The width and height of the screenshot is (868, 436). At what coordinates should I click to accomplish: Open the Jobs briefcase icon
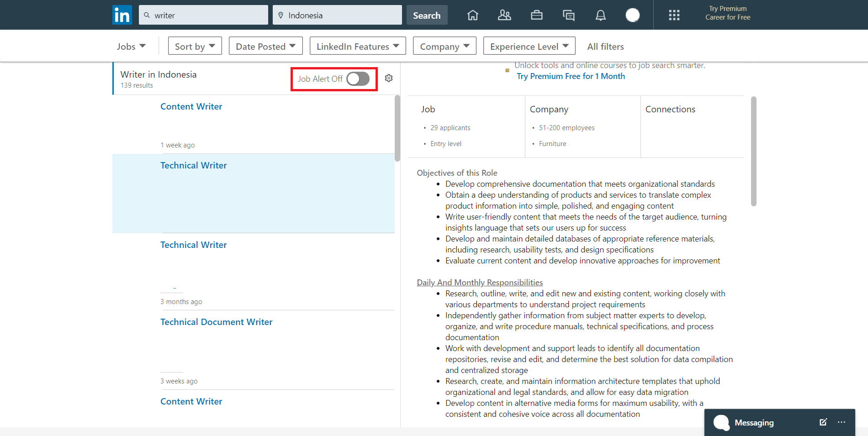click(x=537, y=15)
